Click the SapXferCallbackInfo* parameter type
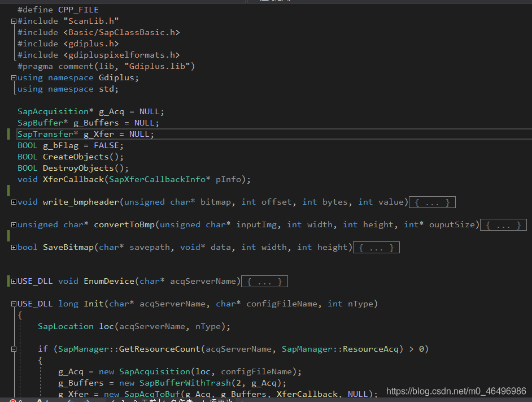Image resolution: width=532 pixels, height=402 pixels. 159,179
